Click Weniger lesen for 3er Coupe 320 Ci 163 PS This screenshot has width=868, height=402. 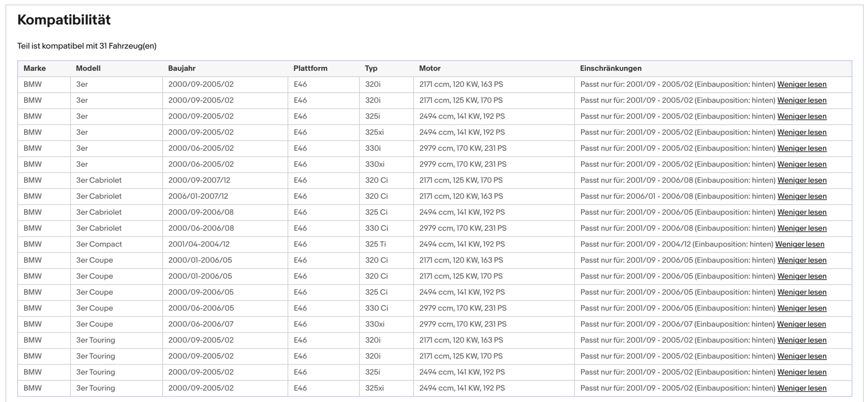[801, 260]
